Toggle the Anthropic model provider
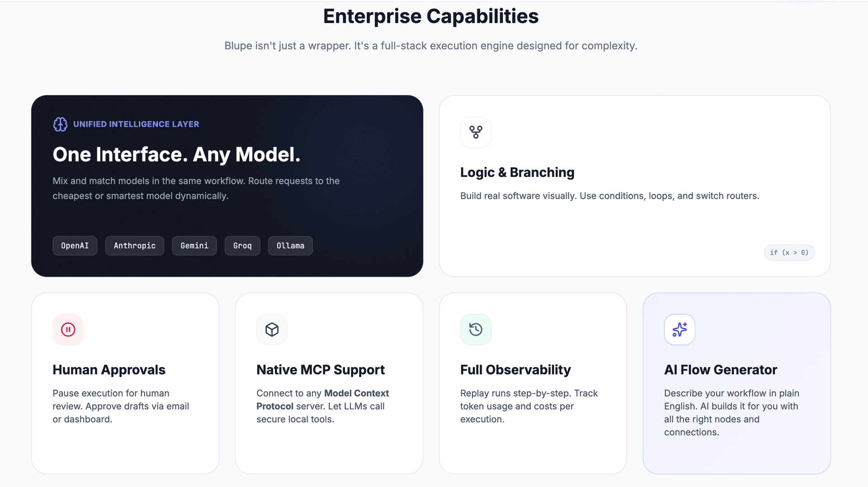Image resolution: width=868 pixels, height=487 pixels. [134, 246]
